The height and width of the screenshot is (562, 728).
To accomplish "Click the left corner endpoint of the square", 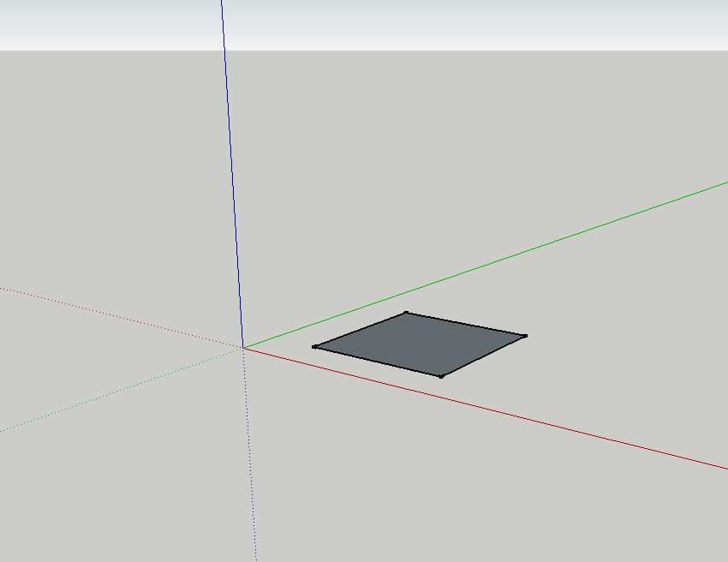I will coord(315,347).
